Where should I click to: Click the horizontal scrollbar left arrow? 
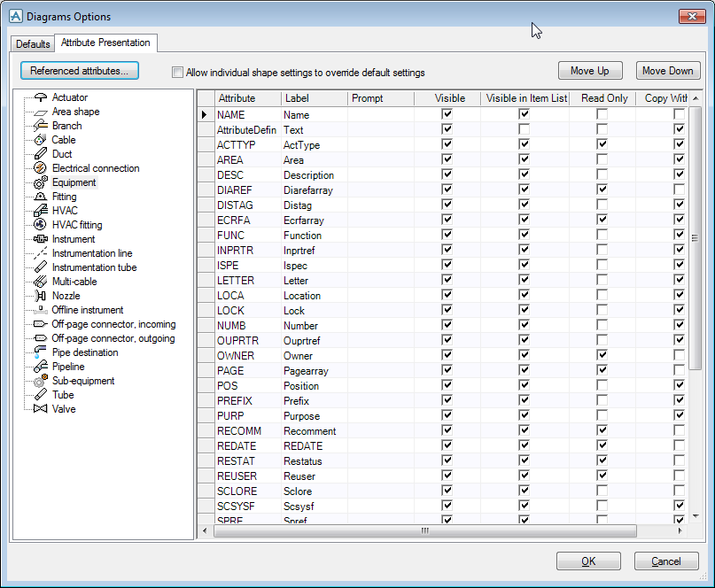[x=205, y=530]
